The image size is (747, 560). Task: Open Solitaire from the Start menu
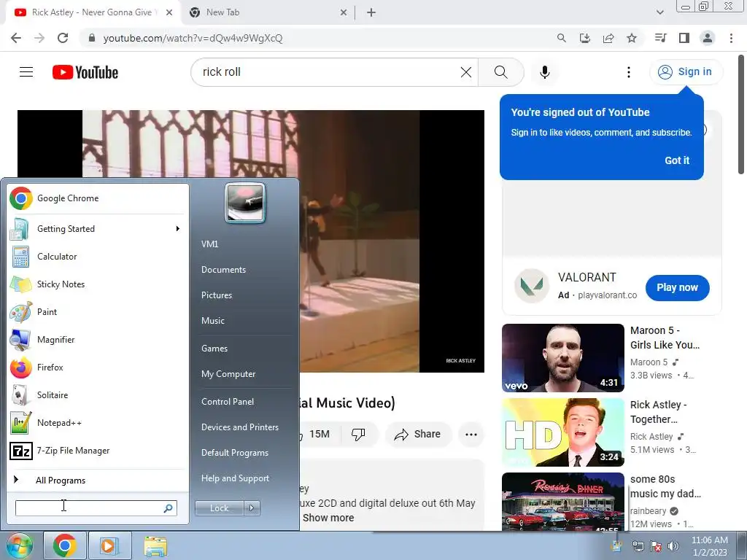click(98, 394)
